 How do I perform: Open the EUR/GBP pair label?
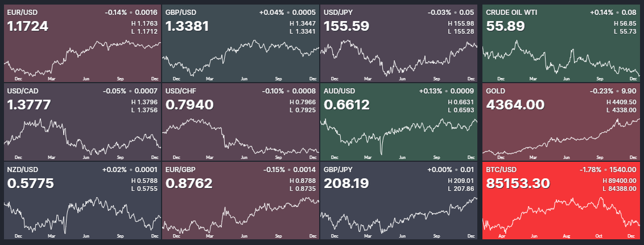tap(180, 169)
